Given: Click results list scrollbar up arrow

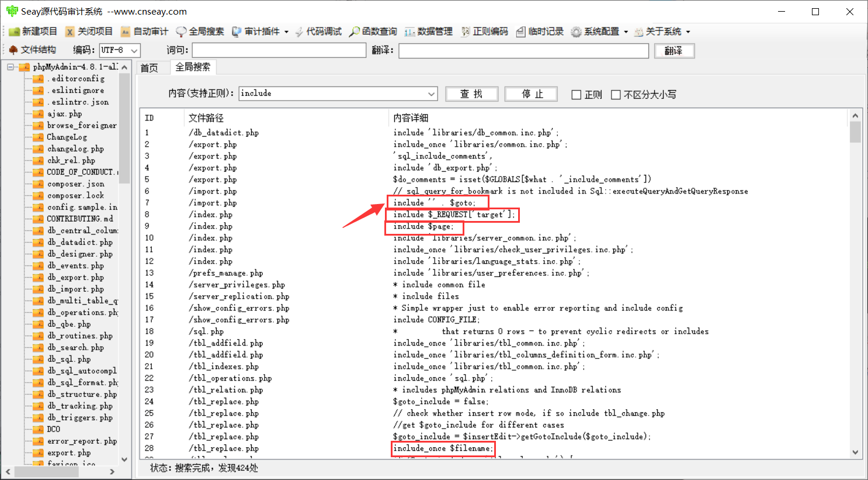Looking at the screenshot, I should 855,116.
